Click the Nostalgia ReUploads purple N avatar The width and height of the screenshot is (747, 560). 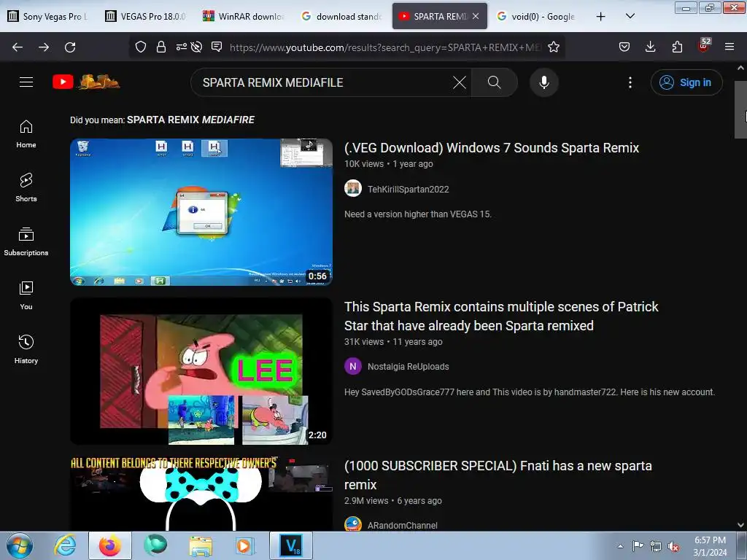tap(353, 366)
